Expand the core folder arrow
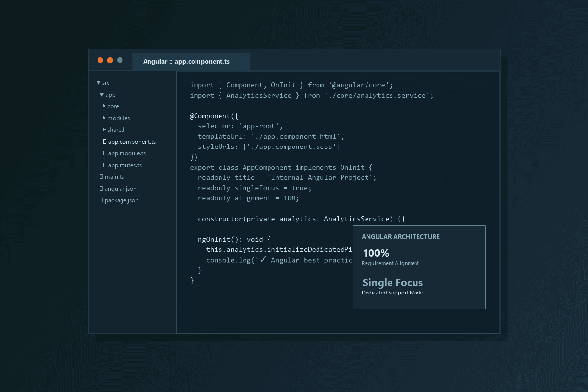The height and width of the screenshot is (392, 588). [x=105, y=106]
